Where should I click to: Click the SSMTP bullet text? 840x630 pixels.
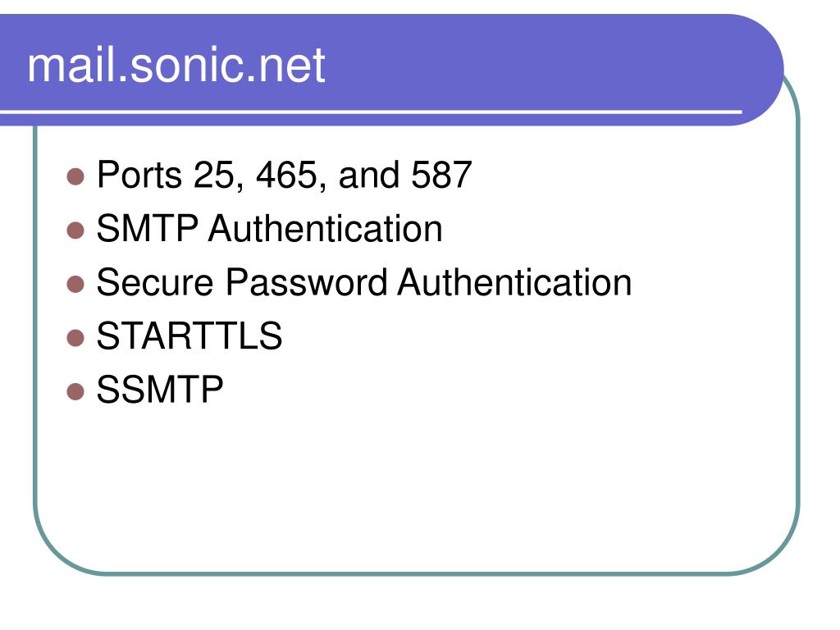pyautogui.click(x=160, y=390)
